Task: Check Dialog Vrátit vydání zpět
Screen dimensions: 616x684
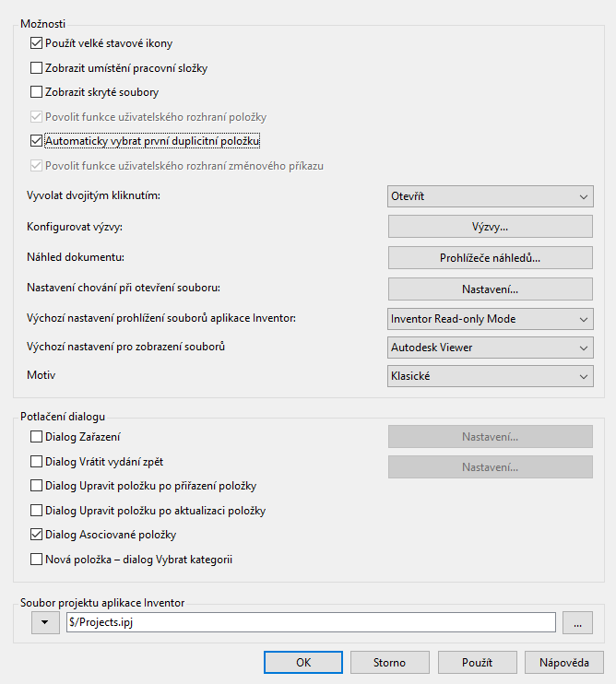Action: coord(36,462)
